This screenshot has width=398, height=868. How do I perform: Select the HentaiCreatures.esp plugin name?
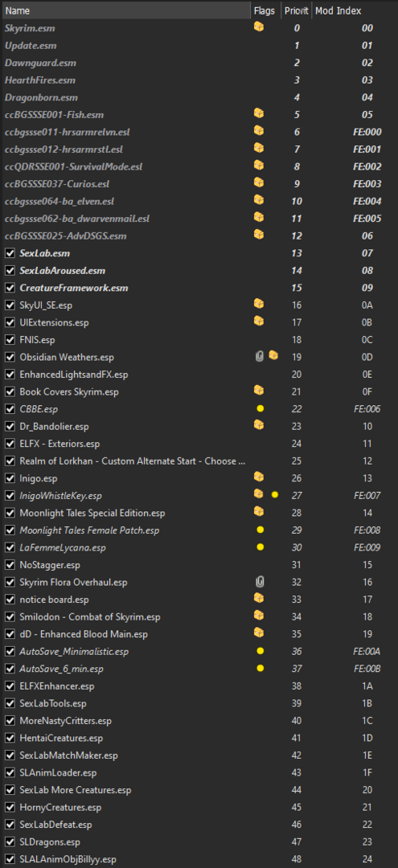click(x=61, y=739)
